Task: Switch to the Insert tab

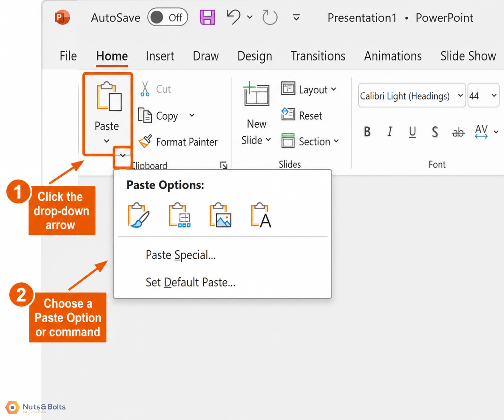Action: [x=160, y=56]
